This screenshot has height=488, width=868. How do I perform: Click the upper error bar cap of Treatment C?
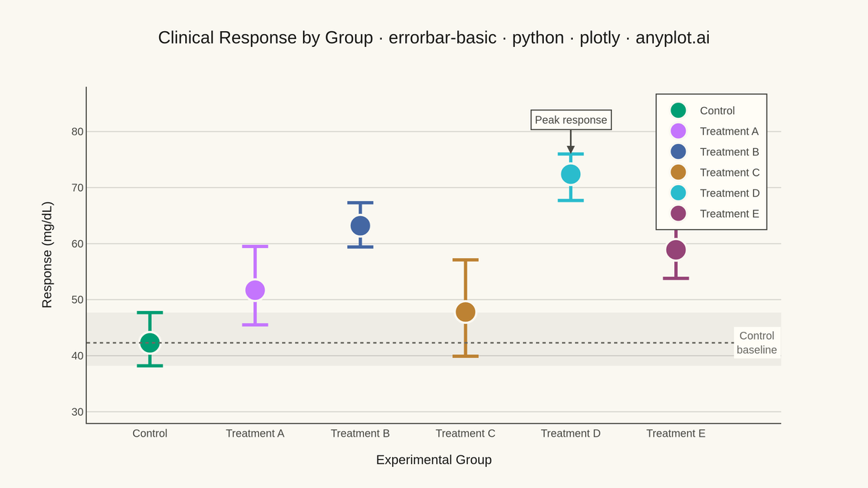pyautogui.click(x=466, y=260)
